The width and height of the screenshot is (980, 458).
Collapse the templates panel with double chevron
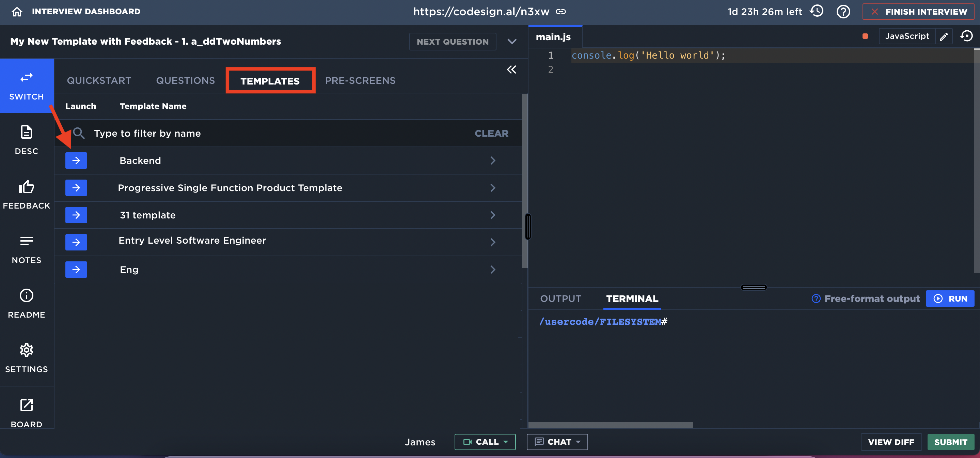click(x=511, y=69)
